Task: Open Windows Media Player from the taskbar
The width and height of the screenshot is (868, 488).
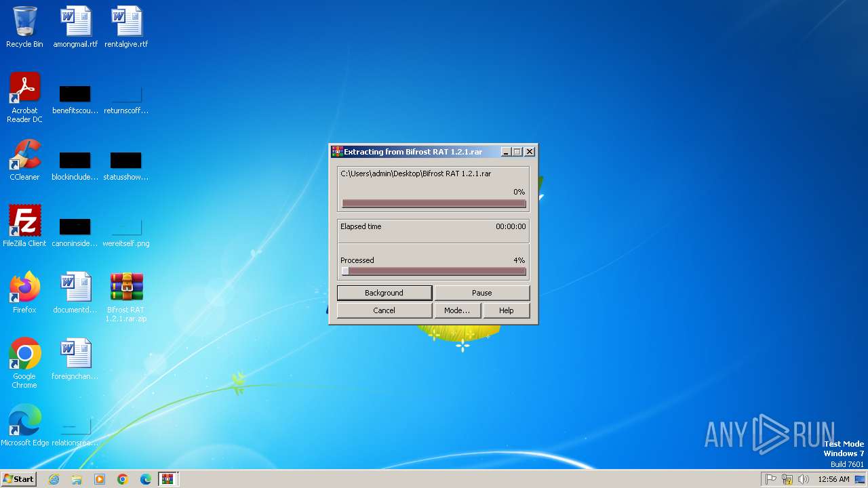Action: click(x=100, y=479)
